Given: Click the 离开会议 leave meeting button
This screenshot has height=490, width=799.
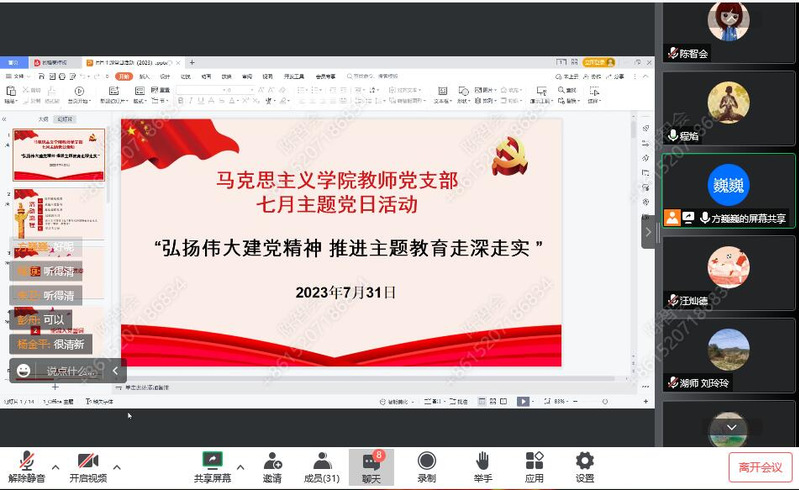Looking at the screenshot, I should click(760, 467).
